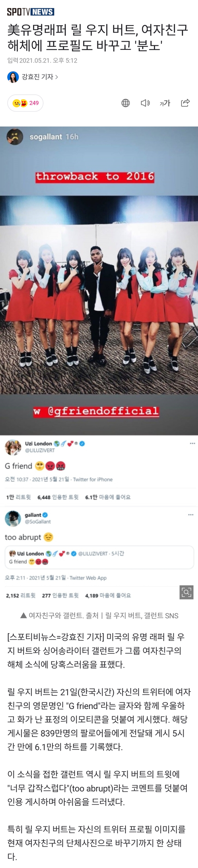Open the quoted Uzi London tweet box
The width and height of the screenshot is (198, 868).
pyautogui.click(x=99, y=558)
